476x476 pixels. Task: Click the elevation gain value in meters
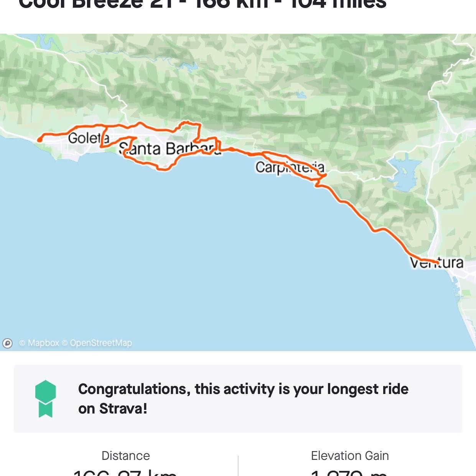coord(349,473)
